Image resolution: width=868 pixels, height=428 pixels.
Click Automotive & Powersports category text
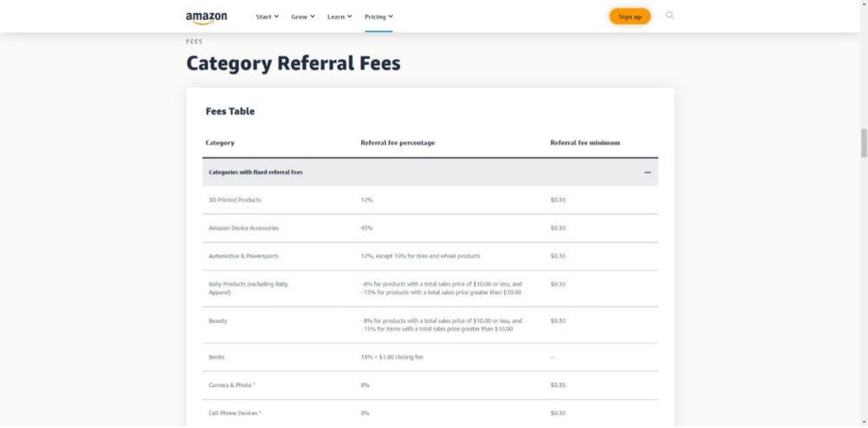pyautogui.click(x=244, y=256)
